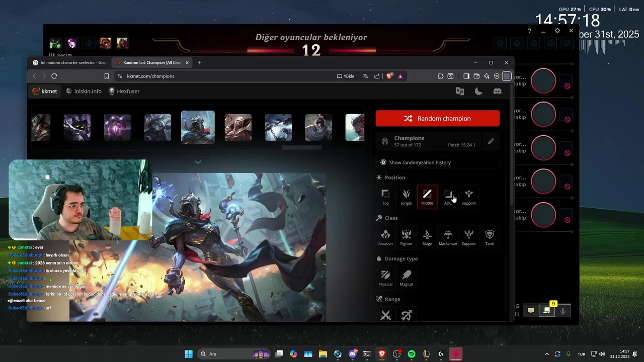Open the Leo AI sparkle icon
The height and width of the screenshot is (362, 644).
coord(487,76)
